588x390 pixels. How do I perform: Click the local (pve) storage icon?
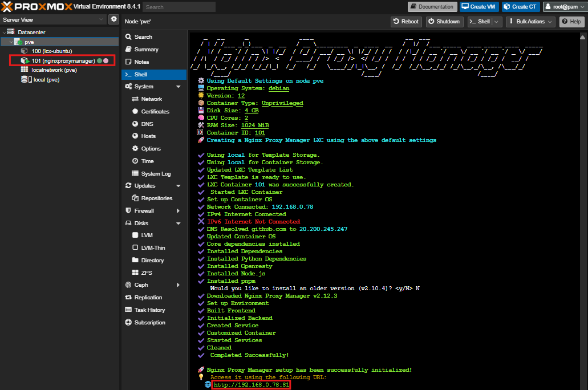tap(26, 79)
